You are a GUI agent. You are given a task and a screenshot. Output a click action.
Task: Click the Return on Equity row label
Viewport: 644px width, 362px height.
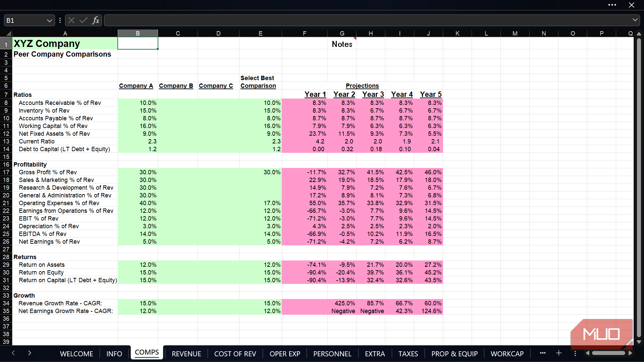click(x=41, y=273)
